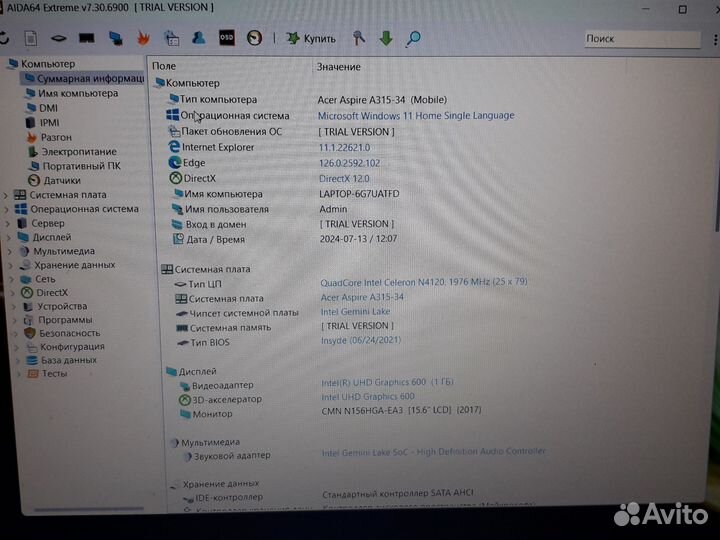The image size is (720, 540).
Task: Select the Дата / Время row
Action: (x=285, y=239)
